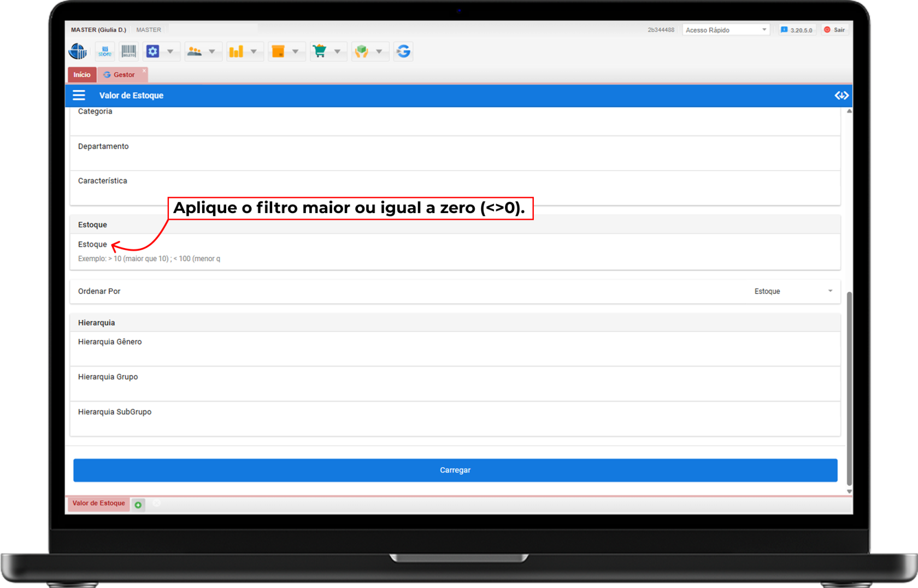Click the green plus add-tab icon
The width and height of the screenshot is (918, 588).
138,504
